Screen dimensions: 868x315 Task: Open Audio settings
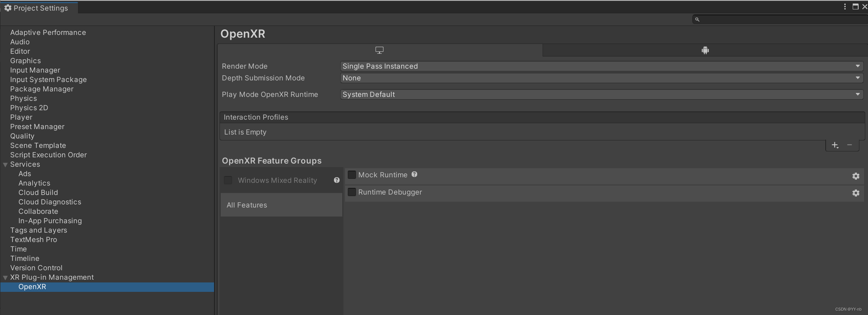pos(20,42)
